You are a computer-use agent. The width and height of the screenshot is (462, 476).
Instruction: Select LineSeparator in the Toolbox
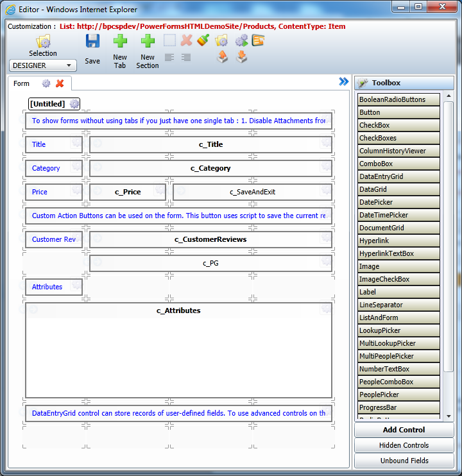(x=399, y=305)
